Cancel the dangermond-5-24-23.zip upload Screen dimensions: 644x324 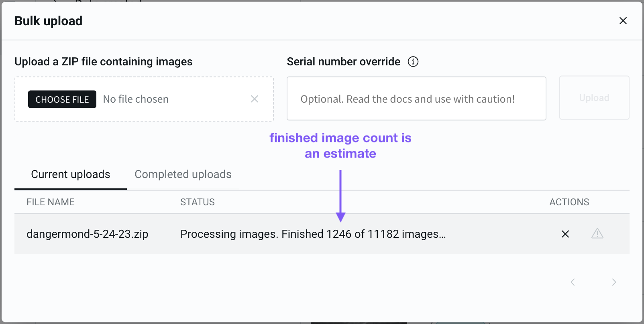click(x=565, y=234)
